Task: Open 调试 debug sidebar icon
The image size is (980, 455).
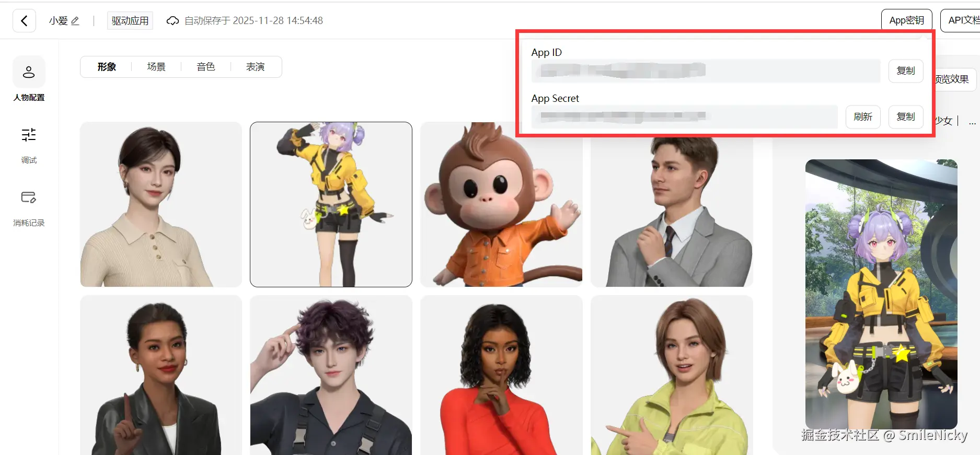Action: (x=29, y=145)
